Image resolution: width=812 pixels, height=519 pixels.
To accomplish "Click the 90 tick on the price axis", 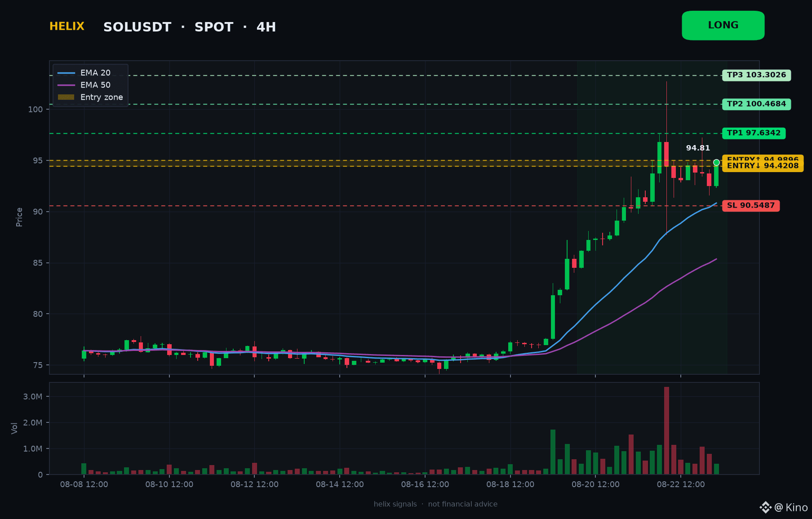I will coord(38,212).
